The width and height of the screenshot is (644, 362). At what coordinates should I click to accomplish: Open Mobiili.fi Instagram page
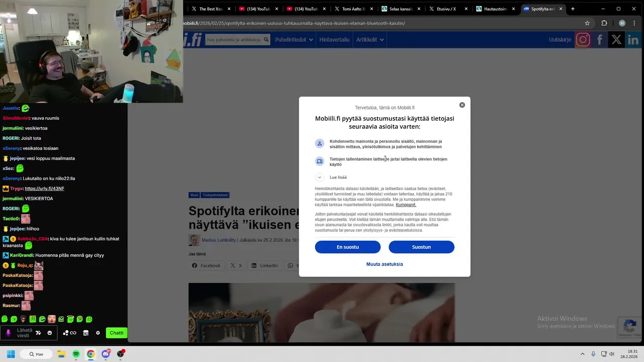pos(583,40)
